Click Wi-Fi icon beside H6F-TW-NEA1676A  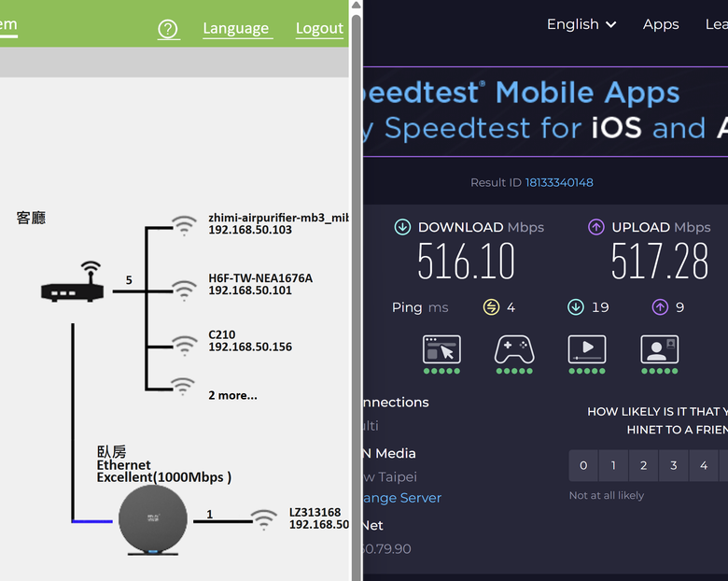coord(184,290)
